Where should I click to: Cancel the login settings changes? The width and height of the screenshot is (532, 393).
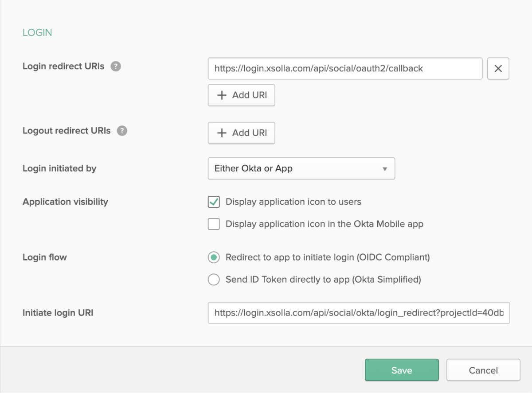(483, 370)
